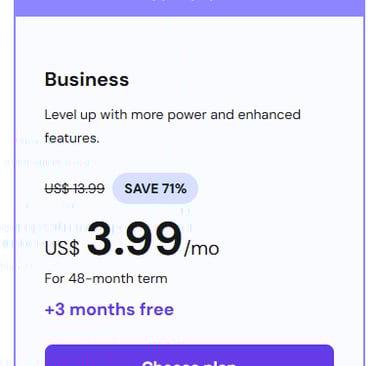Select the Business plan heading
375x366 pixels.
point(87,79)
